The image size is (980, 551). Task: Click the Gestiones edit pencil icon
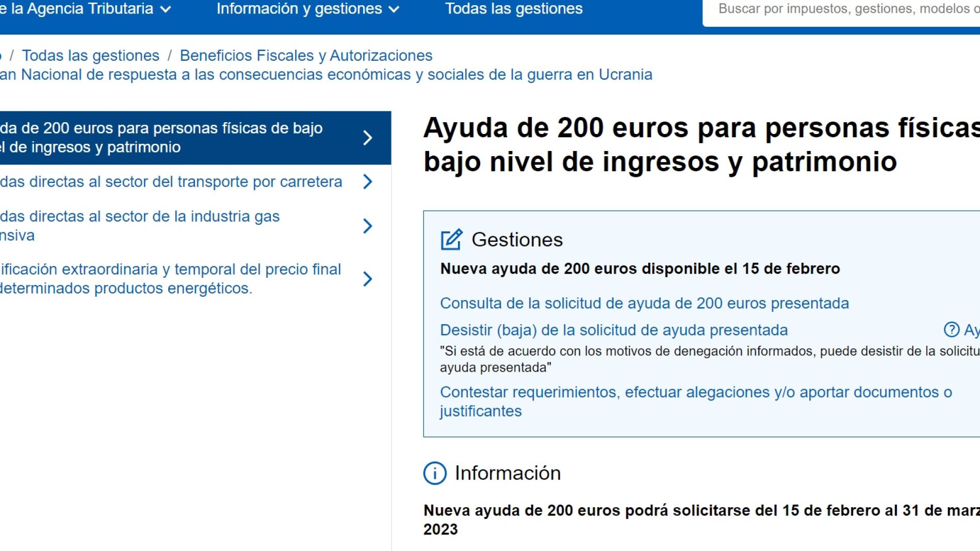[x=451, y=240]
